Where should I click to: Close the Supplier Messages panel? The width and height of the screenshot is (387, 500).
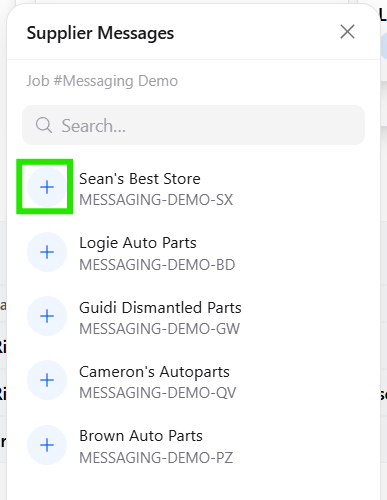click(347, 32)
